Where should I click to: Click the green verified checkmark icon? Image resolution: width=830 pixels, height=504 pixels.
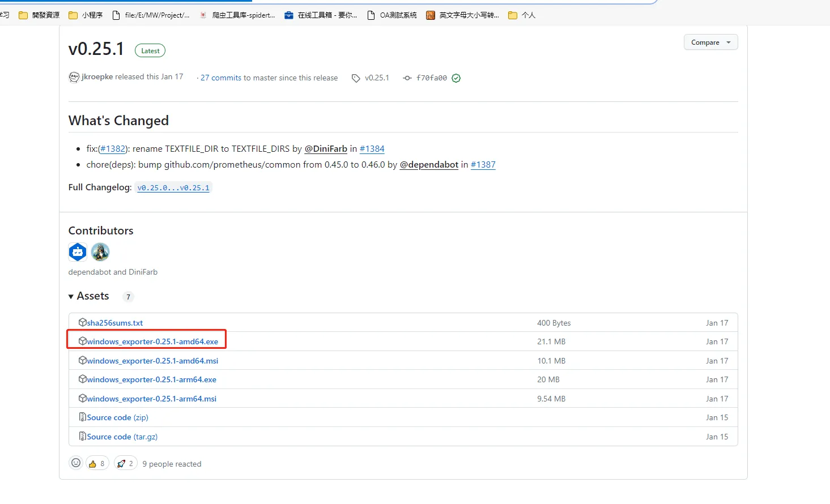456,78
